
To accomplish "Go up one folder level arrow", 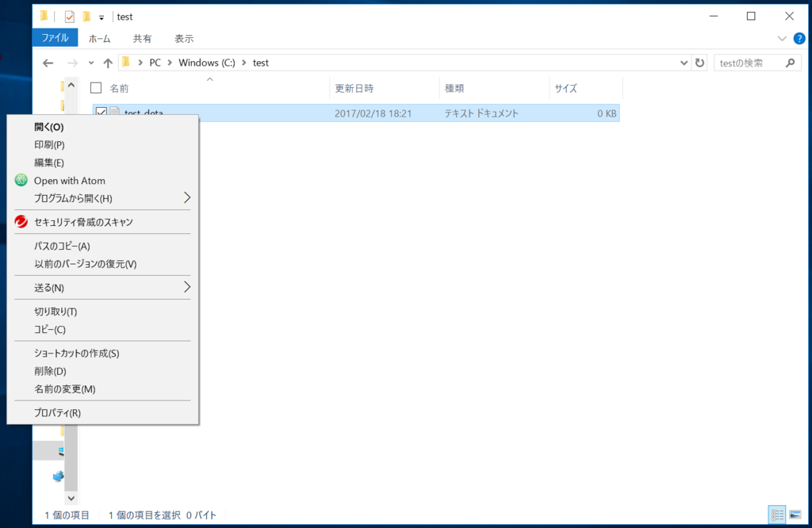I will 108,63.
